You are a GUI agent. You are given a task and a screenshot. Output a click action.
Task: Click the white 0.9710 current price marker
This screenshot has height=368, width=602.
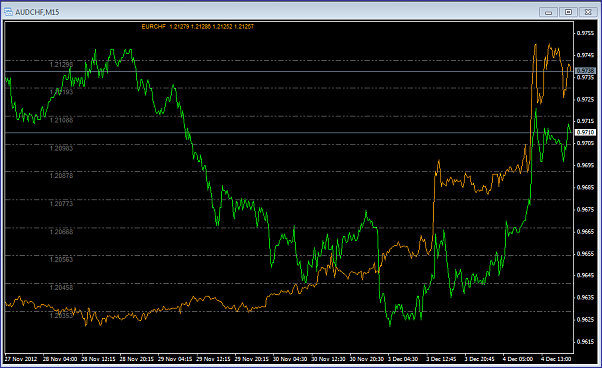585,132
